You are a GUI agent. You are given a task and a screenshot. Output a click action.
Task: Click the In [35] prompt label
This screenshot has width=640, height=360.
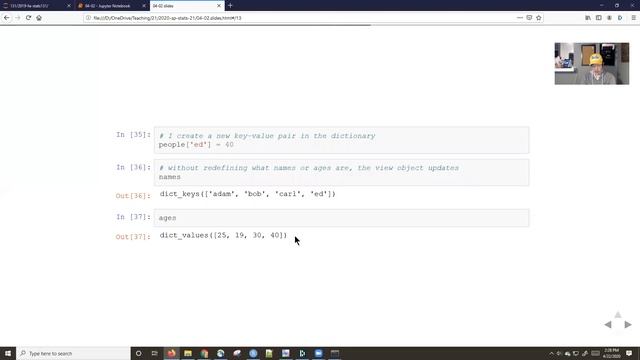click(x=133, y=135)
